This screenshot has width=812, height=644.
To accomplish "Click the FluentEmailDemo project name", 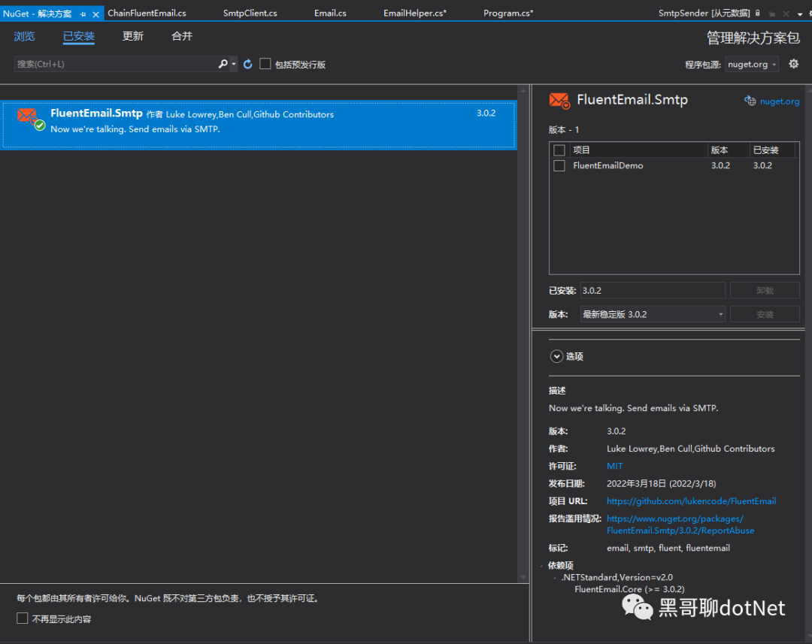I will (x=608, y=165).
